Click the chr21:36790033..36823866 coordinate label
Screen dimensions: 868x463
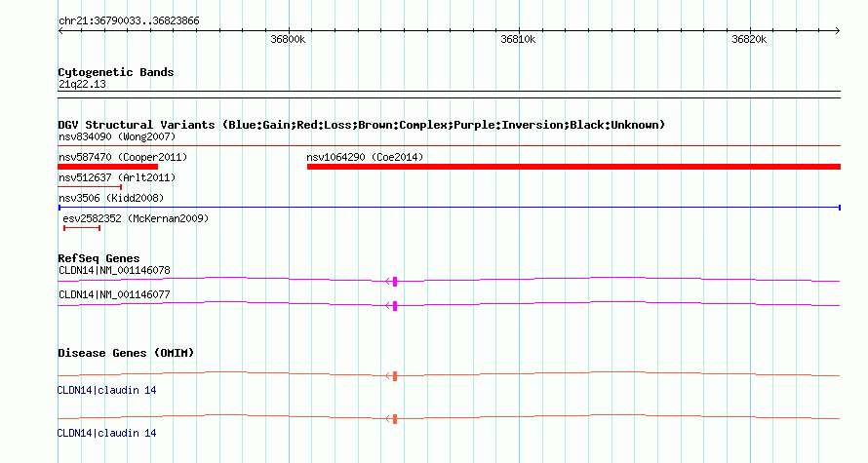[129, 21]
